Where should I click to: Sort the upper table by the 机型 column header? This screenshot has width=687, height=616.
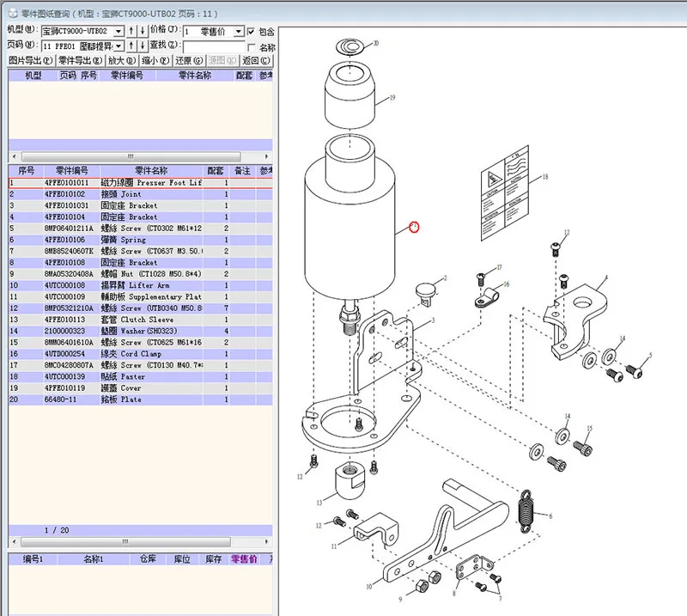(33, 76)
